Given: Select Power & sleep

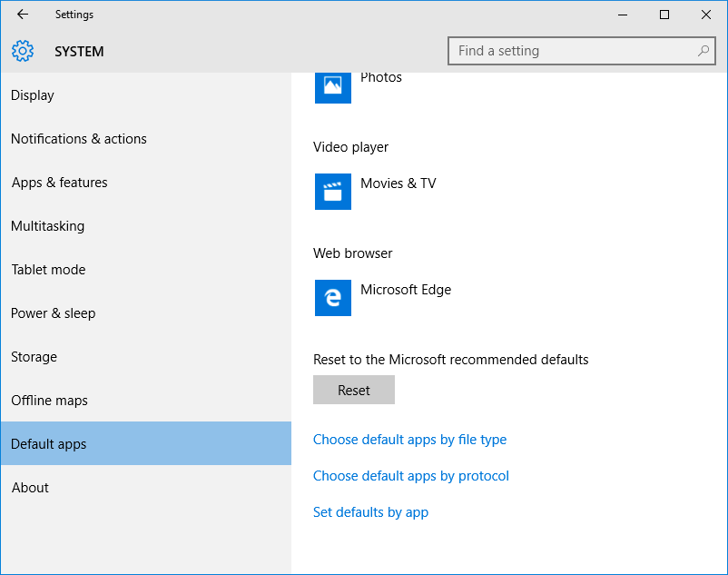Looking at the screenshot, I should tap(146, 313).
